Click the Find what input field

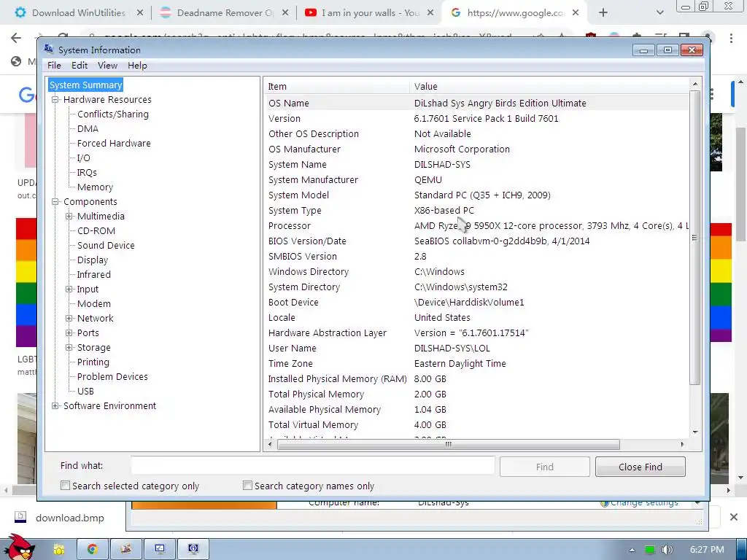(x=312, y=466)
